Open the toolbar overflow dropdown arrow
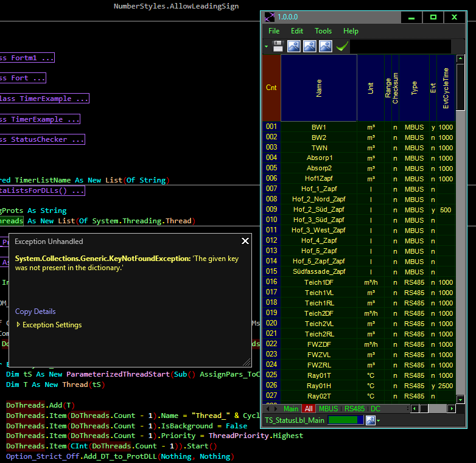 (266, 46)
